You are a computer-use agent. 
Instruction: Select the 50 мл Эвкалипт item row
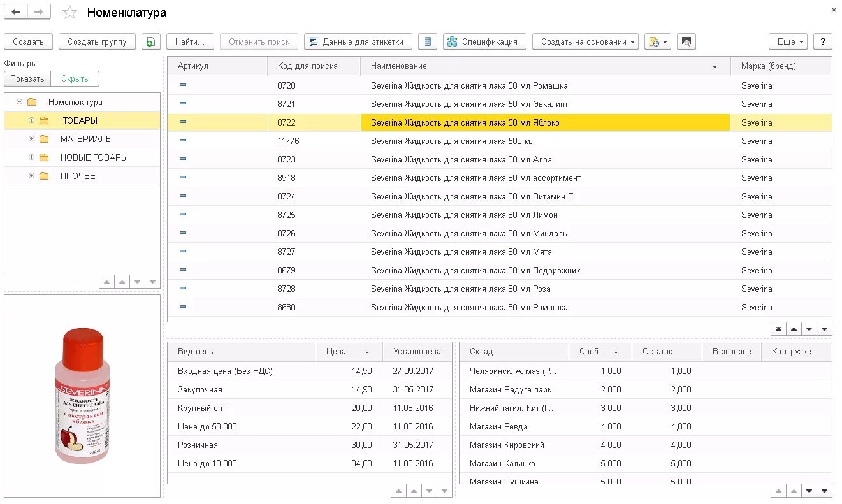click(x=500, y=104)
